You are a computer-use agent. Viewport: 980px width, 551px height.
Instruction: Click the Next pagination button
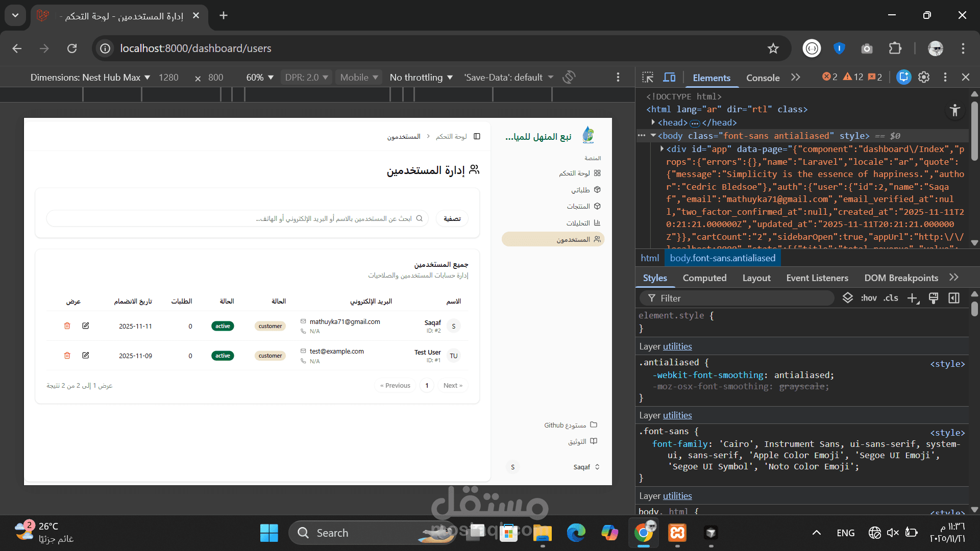pyautogui.click(x=453, y=386)
